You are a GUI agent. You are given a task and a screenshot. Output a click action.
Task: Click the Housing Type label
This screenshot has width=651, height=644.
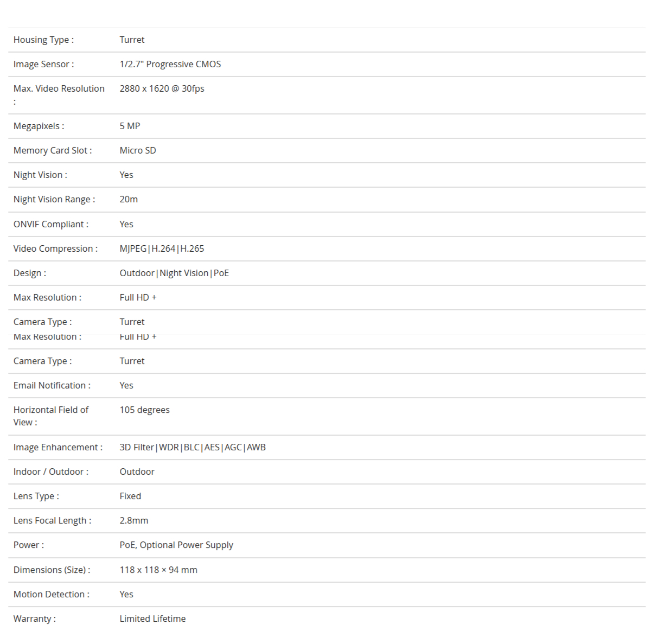coord(43,40)
